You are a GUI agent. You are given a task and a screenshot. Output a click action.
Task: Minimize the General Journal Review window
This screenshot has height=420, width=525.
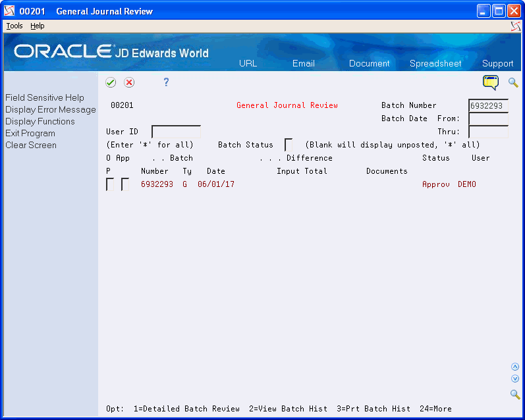coord(483,11)
